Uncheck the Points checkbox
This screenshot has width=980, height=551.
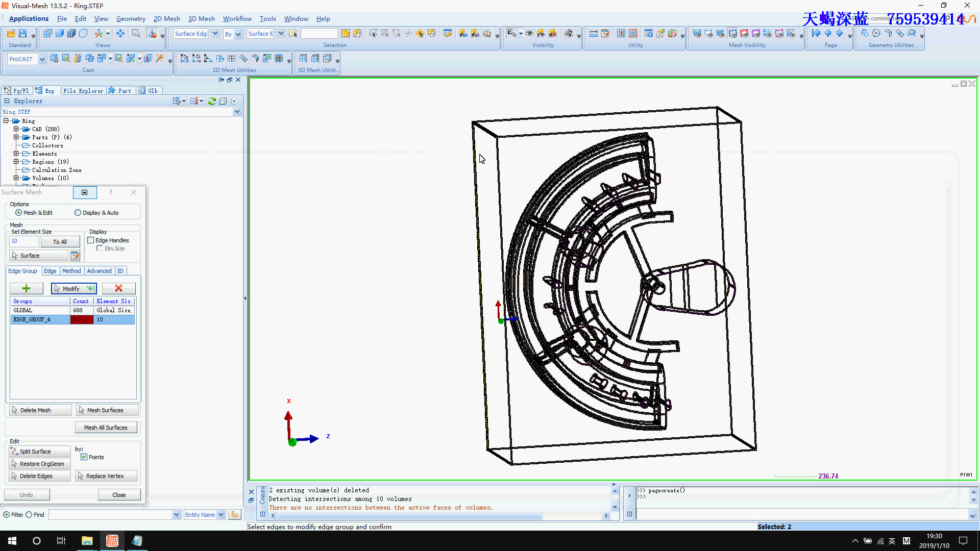[x=84, y=457]
